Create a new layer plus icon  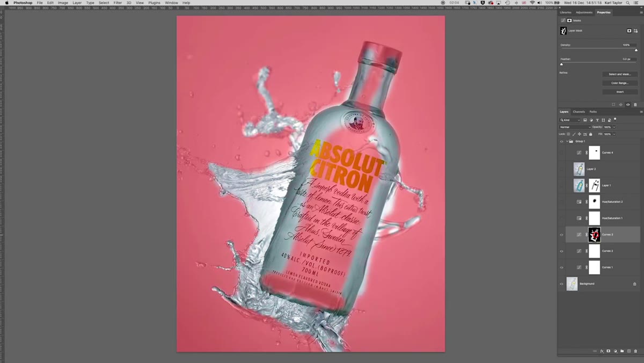pos(629,351)
